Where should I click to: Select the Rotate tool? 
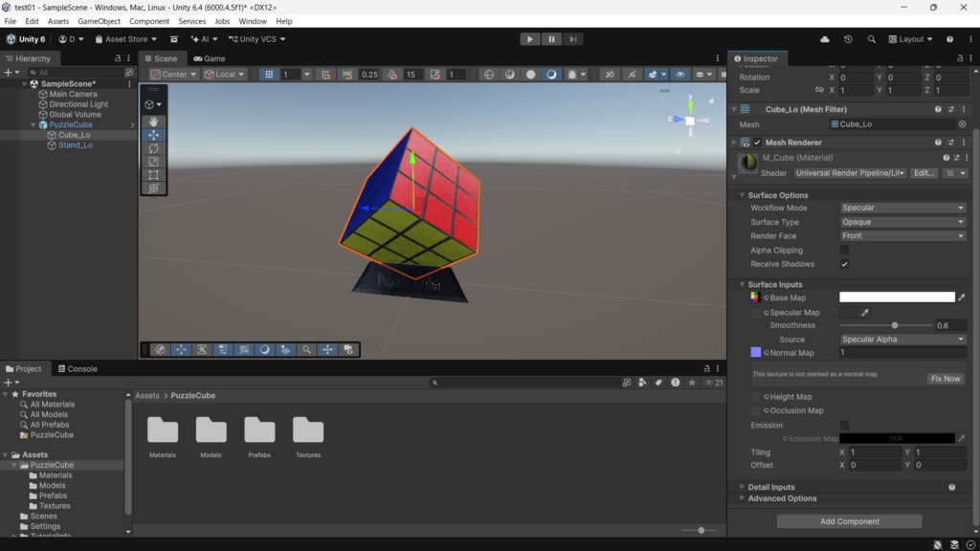pyautogui.click(x=153, y=148)
